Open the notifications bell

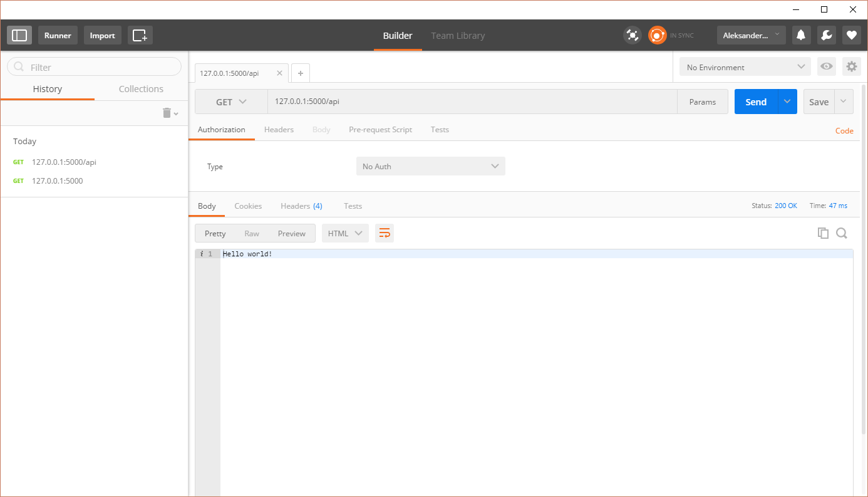point(800,35)
